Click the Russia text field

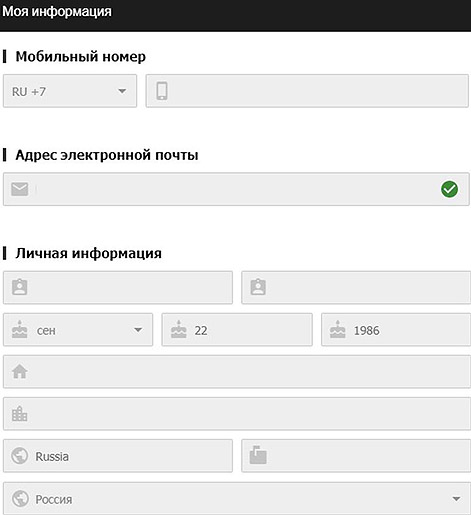[118, 456]
